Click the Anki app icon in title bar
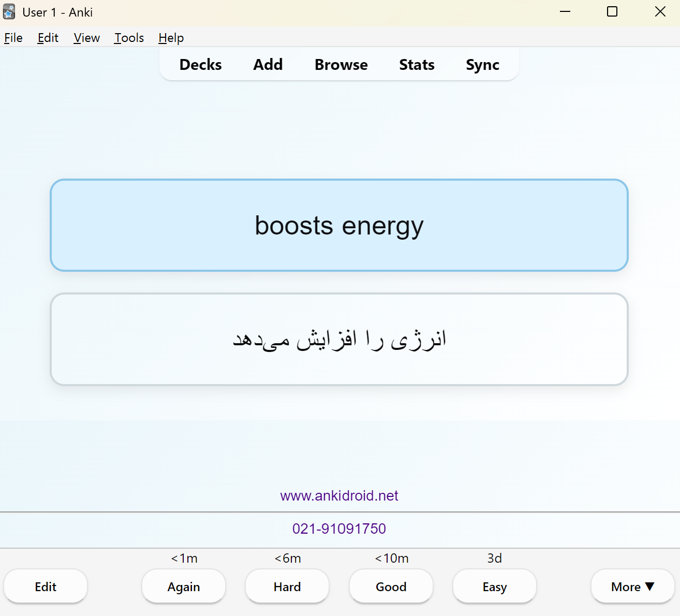Image resolution: width=680 pixels, height=616 pixels. pos(9,12)
